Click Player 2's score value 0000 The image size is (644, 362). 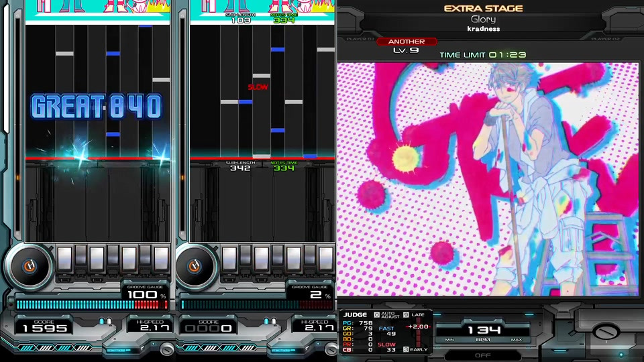pyautogui.click(x=209, y=328)
